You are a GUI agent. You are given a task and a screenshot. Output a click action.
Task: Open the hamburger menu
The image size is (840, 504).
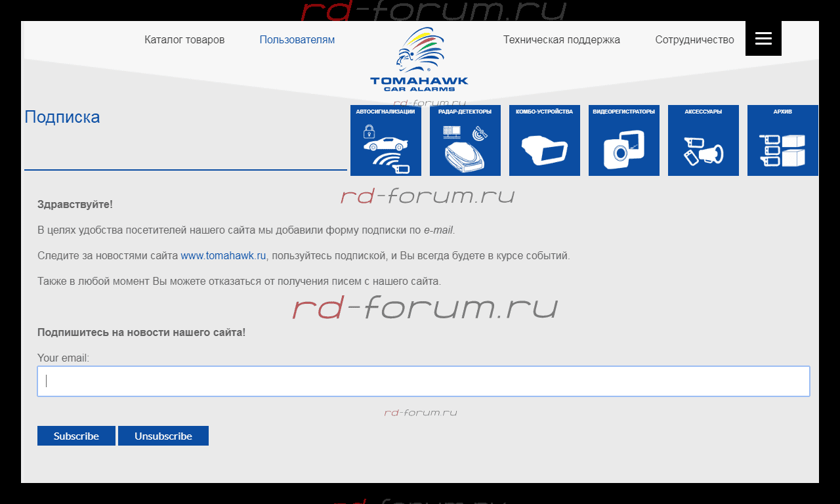(x=763, y=39)
